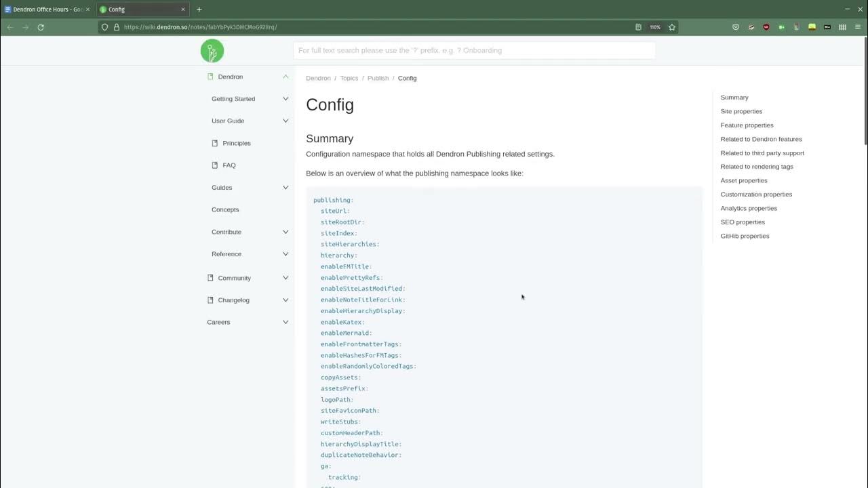Image resolution: width=868 pixels, height=488 pixels.
Task: Jump to Feature properties section
Action: coord(747,125)
